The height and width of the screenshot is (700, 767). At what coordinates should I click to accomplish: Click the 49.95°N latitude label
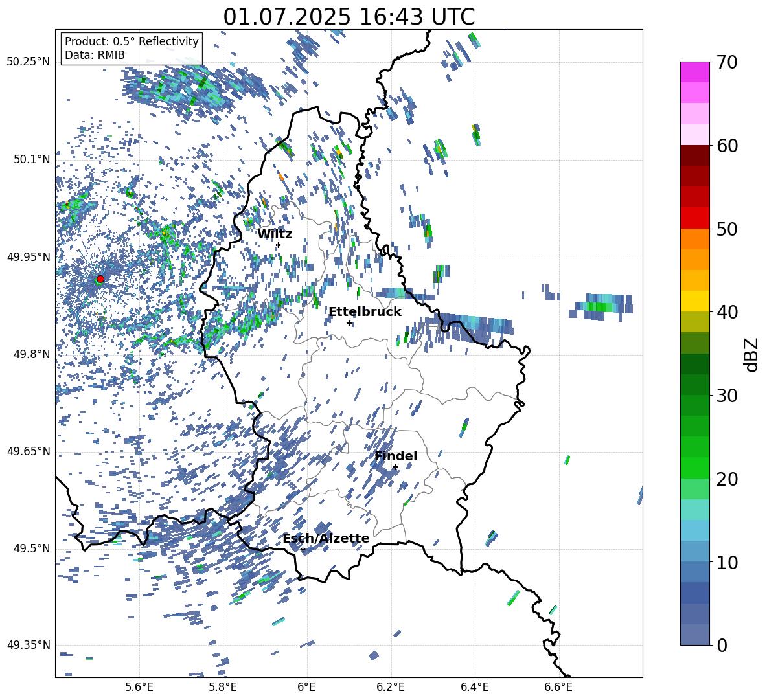(x=29, y=256)
